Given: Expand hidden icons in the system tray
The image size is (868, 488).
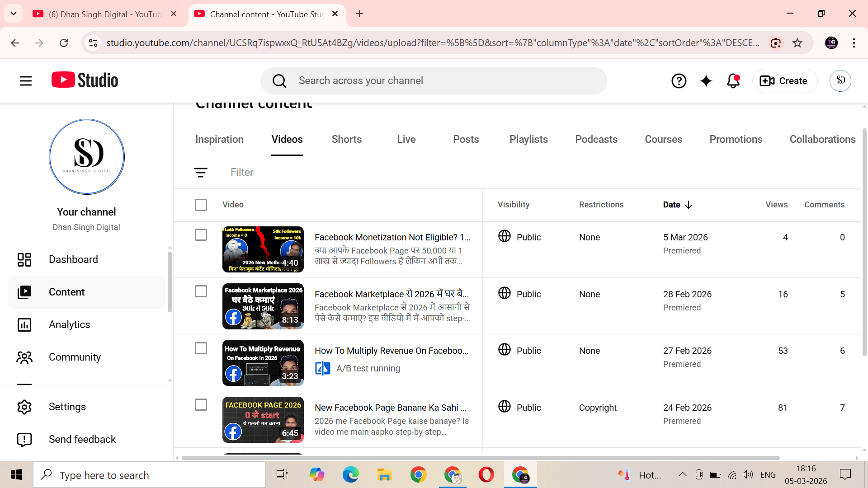Looking at the screenshot, I should click(x=682, y=474).
